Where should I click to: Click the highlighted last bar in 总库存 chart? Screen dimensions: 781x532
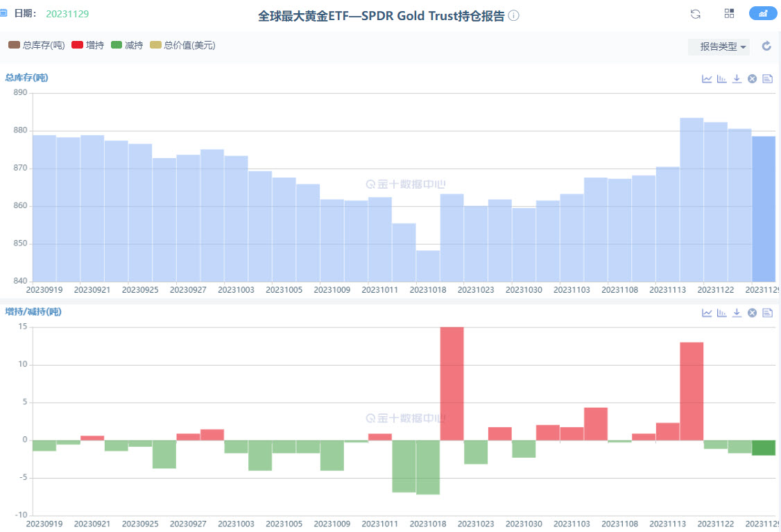click(x=764, y=209)
